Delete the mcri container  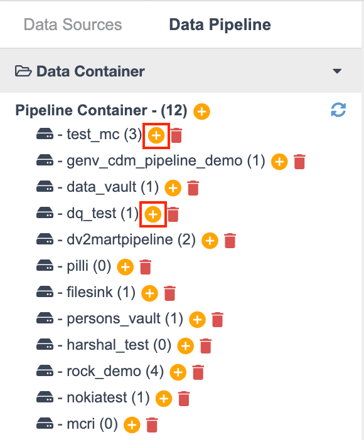(x=152, y=425)
